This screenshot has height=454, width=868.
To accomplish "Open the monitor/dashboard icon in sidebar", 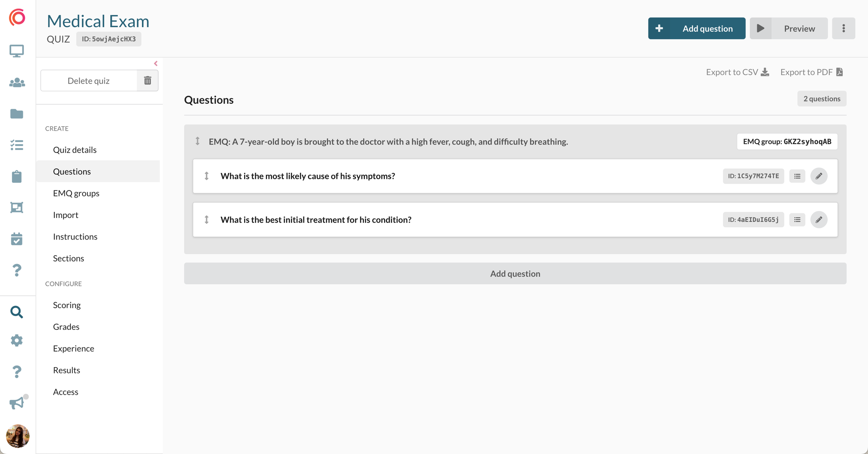I will tap(17, 50).
